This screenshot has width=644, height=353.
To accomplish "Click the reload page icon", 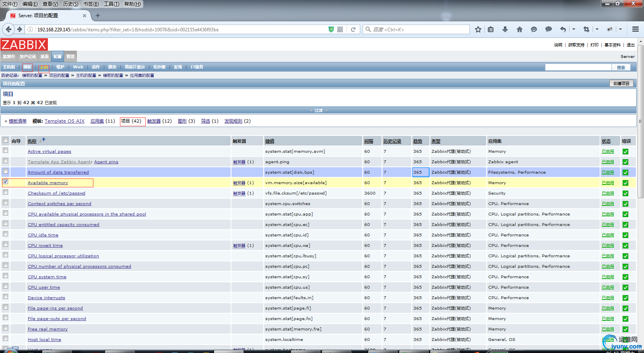I will pos(353,29).
